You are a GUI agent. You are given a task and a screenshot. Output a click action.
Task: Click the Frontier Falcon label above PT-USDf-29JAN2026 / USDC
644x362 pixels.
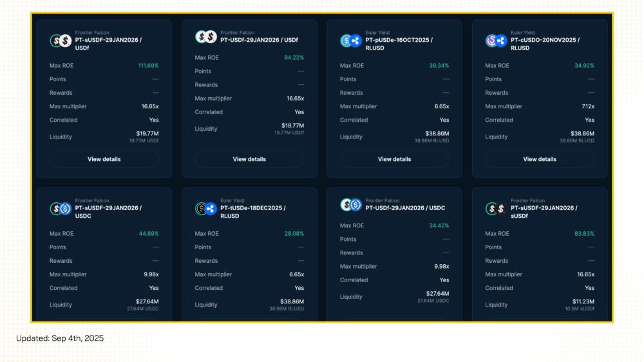click(x=383, y=200)
